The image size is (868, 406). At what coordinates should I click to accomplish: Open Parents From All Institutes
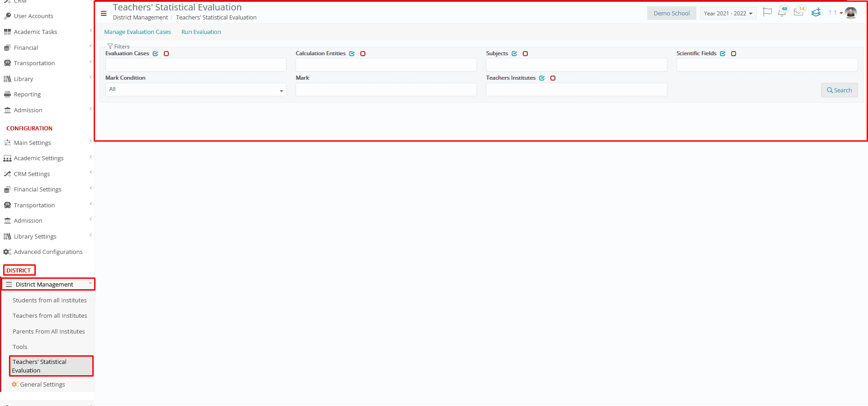click(49, 331)
